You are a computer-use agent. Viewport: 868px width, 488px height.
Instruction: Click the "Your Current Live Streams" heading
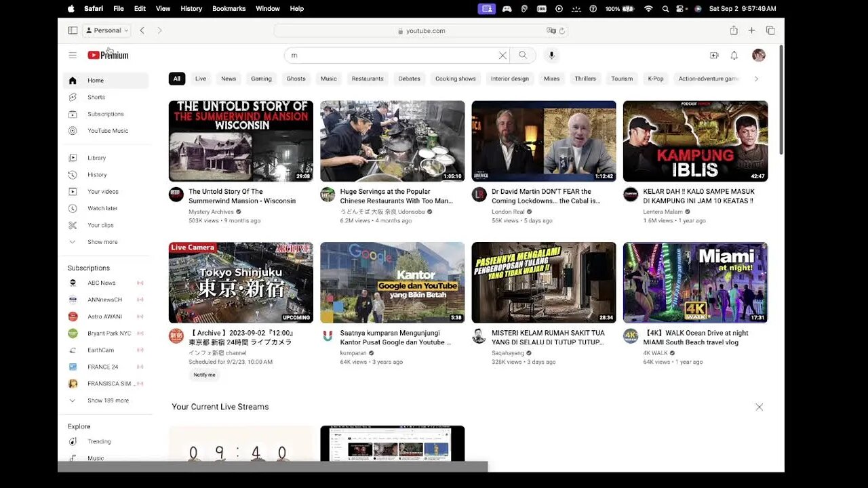click(220, 407)
